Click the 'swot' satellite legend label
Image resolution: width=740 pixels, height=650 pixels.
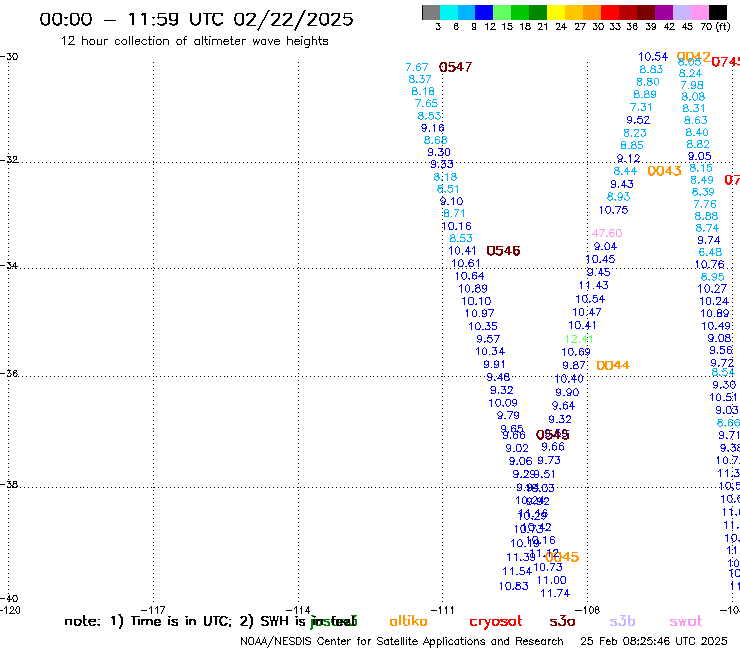point(686,622)
